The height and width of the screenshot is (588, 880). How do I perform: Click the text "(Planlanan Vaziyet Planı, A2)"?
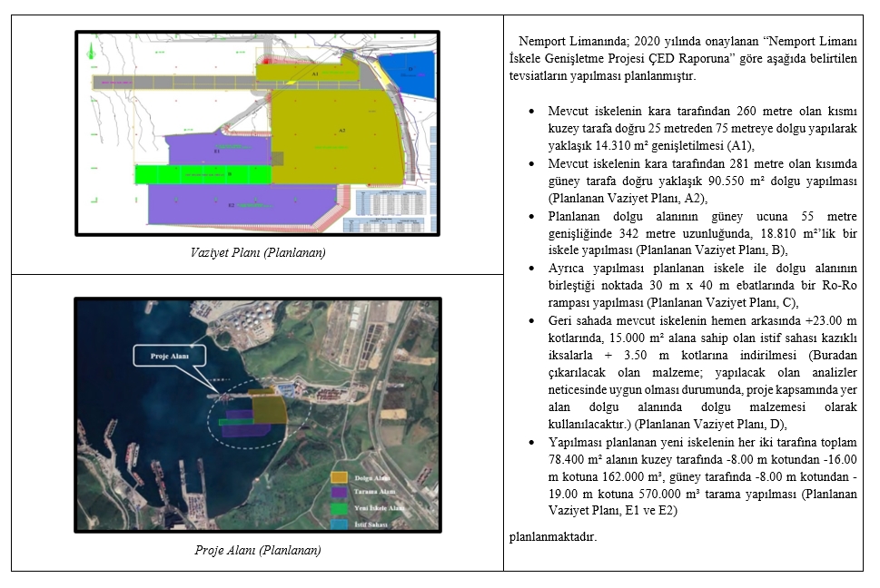point(628,199)
